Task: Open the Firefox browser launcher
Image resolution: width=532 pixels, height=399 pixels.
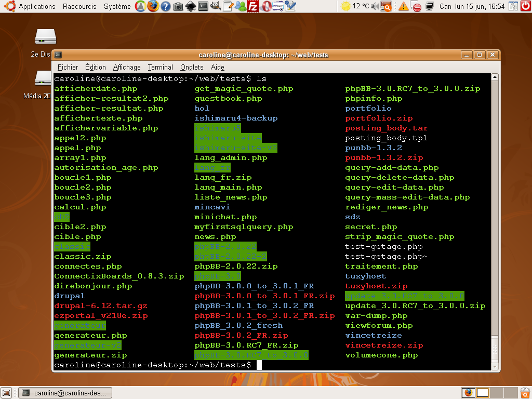Action: pyautogui.click(x=153, y=6)
